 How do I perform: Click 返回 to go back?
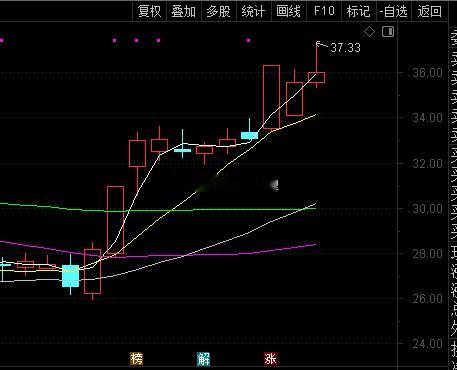pos(430,11)
